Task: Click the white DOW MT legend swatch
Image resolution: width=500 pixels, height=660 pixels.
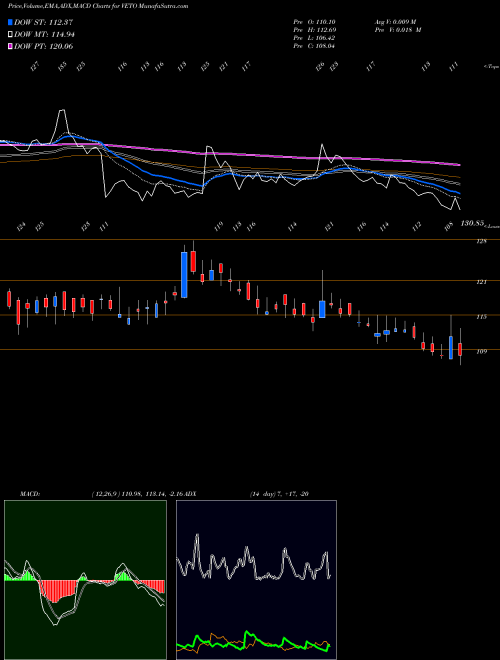Action: (10, 35)
